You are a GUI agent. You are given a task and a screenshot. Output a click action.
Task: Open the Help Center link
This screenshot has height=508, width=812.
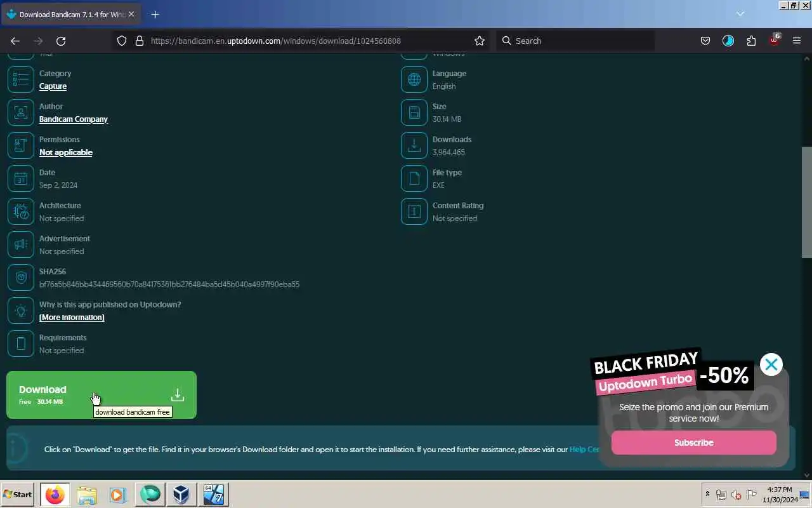[x=584, y=449]
